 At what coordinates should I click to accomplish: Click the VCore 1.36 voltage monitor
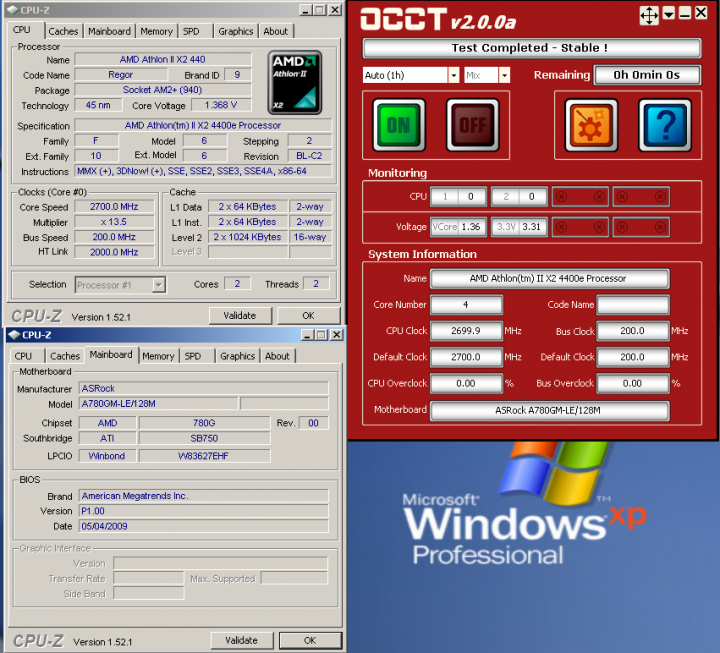[x=457, y=227]
